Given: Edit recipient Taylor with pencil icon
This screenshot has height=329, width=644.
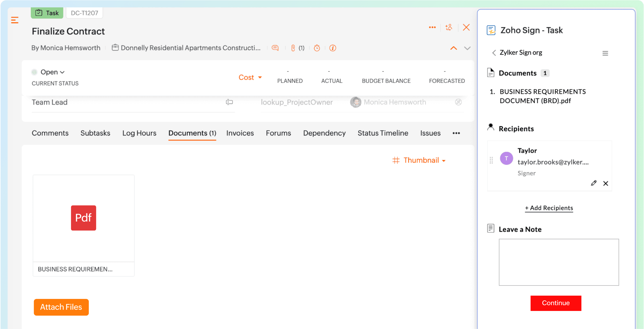Looking at the screenshot, I should coord(593,183).
